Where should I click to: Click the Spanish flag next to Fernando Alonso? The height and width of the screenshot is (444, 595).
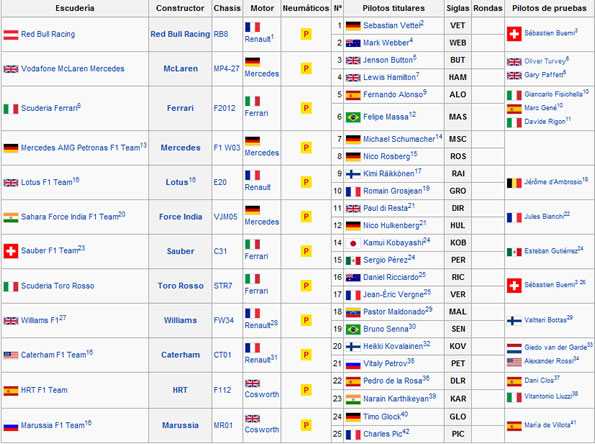(x=353, y=95)
